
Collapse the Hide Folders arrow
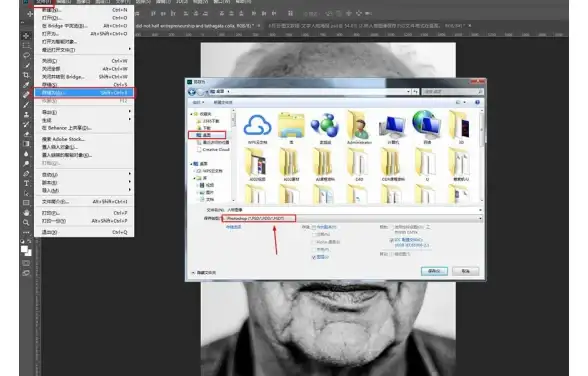[x=193, y=273]
